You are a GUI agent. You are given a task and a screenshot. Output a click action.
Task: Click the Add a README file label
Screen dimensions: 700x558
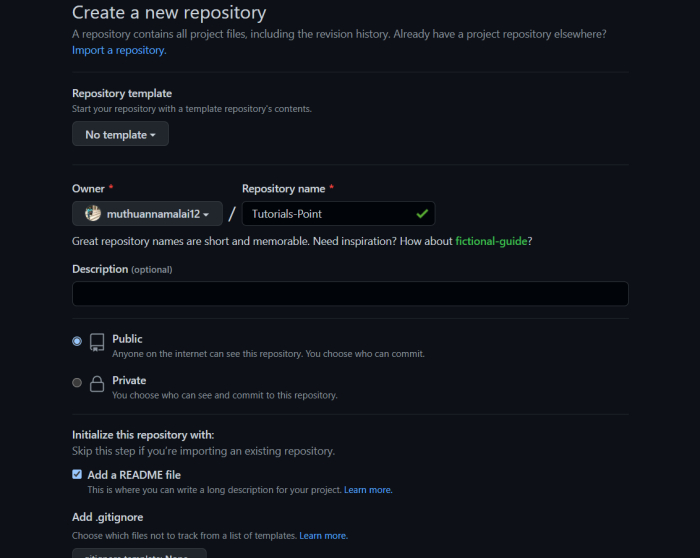coord(134,475)
